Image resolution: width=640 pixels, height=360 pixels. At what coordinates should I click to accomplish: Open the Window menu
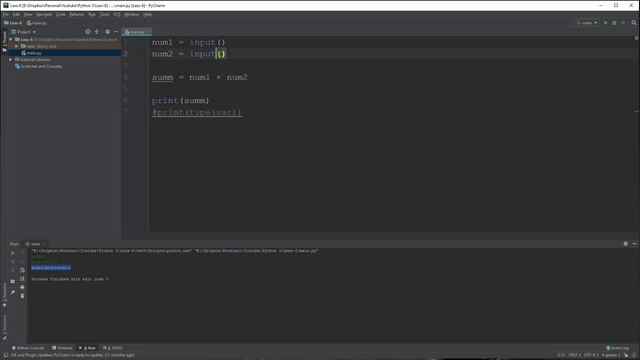click(132, 14)
